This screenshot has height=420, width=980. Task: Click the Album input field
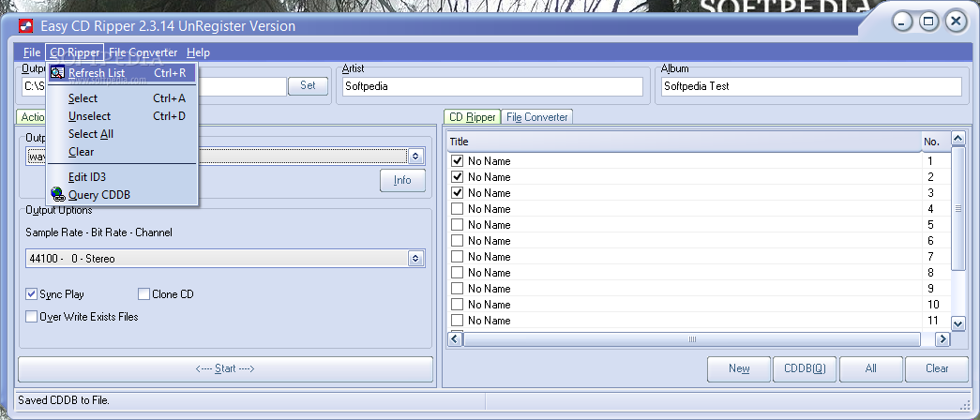point(810,86)
